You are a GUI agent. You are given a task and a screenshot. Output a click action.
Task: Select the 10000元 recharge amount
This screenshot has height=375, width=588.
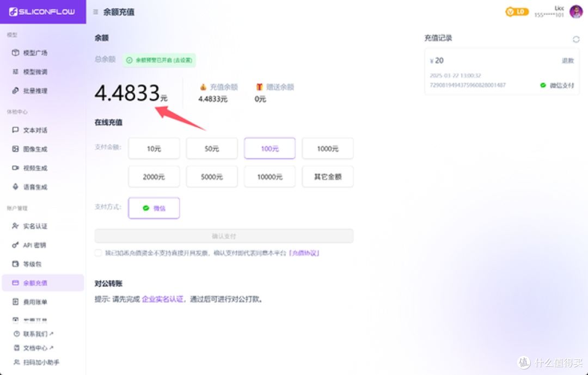click(269, 177)
